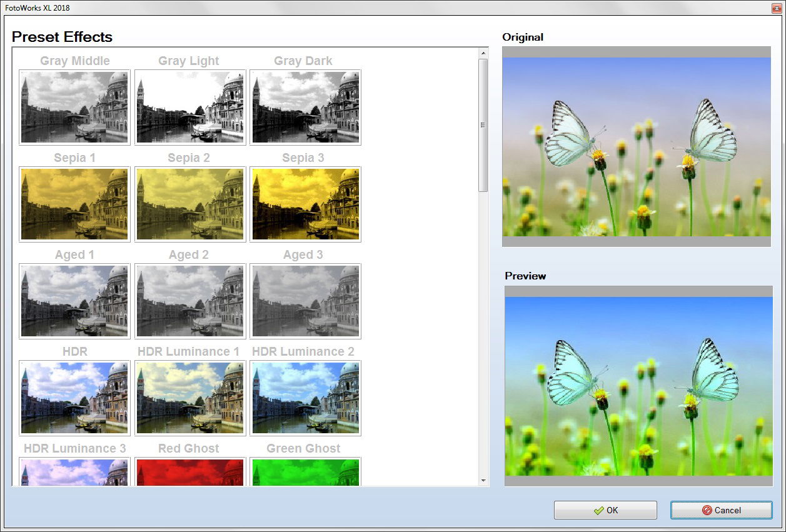Click the "Sepia 3" label
Image resolution: width=786 pixels, height=532 pixels.
click(303, 158)
